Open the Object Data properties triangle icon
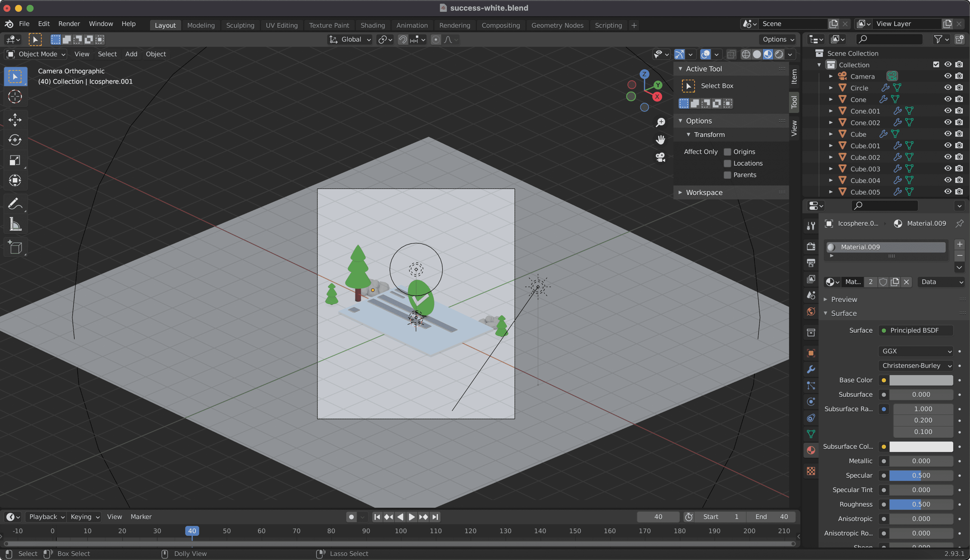970x560 pixels. (811, 434)
